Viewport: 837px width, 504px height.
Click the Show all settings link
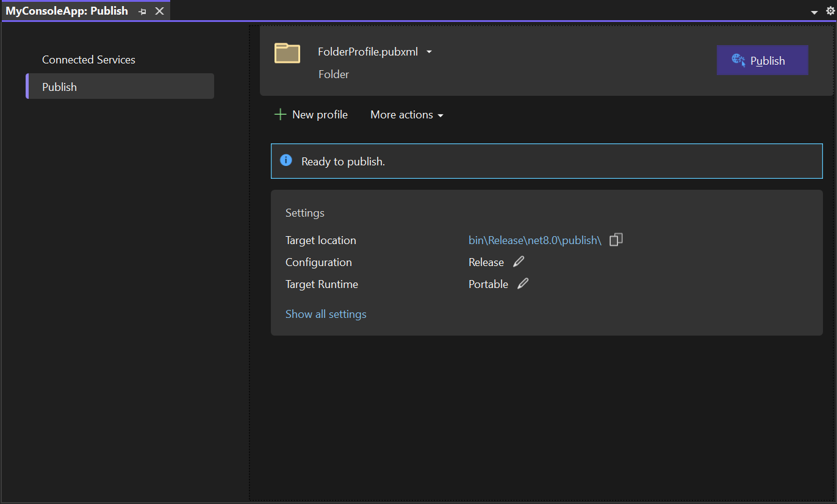tap(326, 314)
